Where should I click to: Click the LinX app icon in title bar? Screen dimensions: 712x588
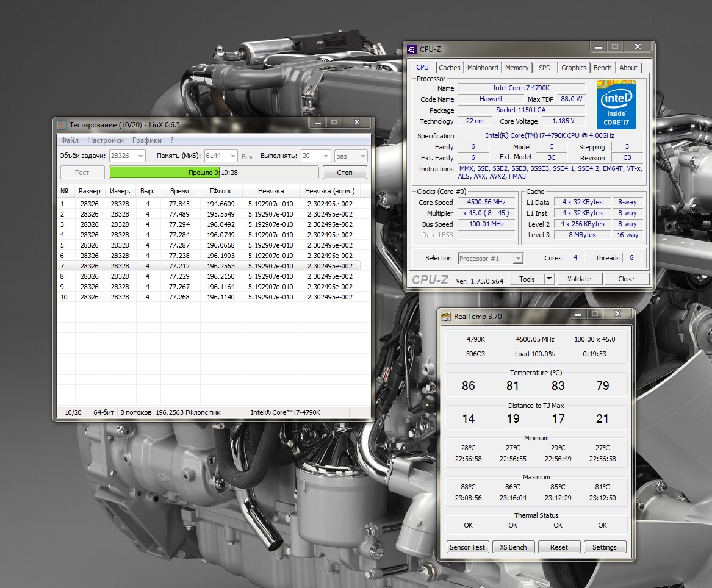pyautogui.click(x=61, y=125)
